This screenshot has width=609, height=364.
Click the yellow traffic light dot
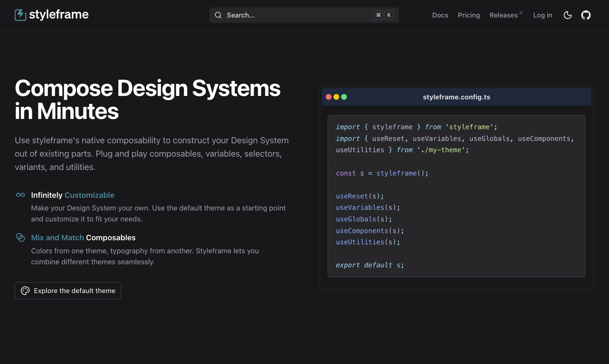(336, 97)
